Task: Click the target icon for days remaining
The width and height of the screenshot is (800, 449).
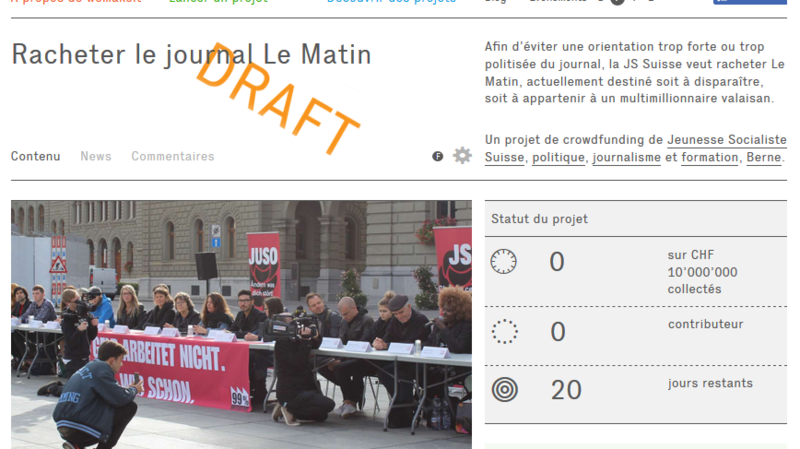Action: click(505, 390)
